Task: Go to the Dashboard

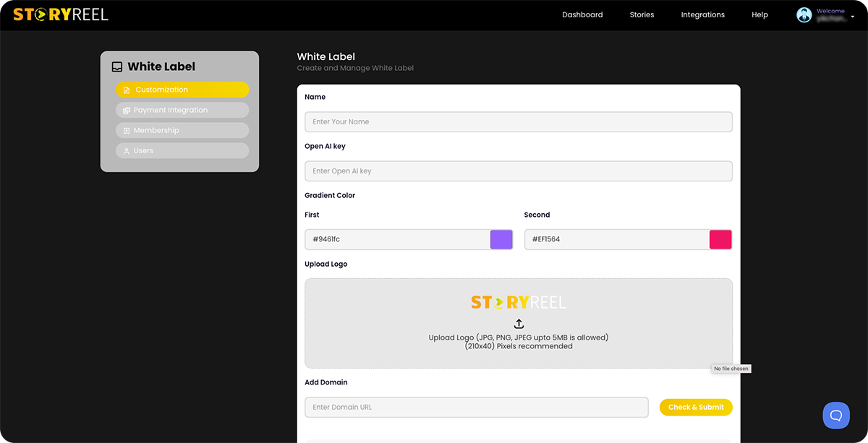Action: pyautogui.click(x=582, y=14)
